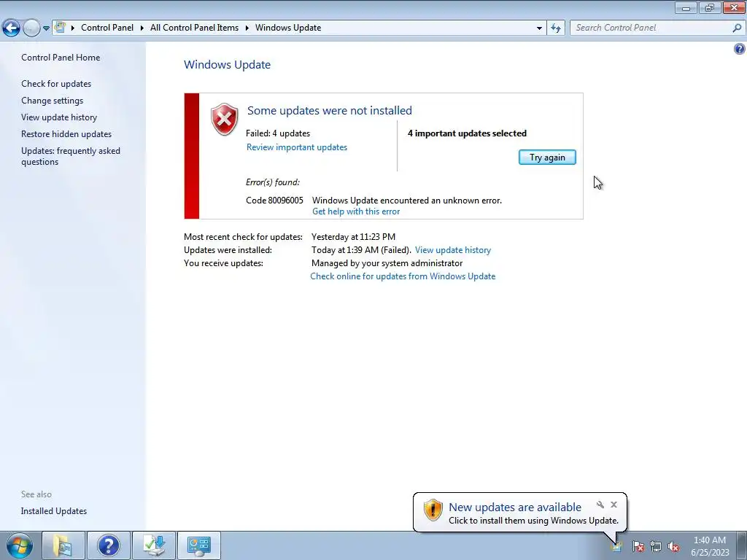Expand the arrow after Control Panel breadcrumb
The width and height of the screenshot is (747, 560).
pos(142,28)
